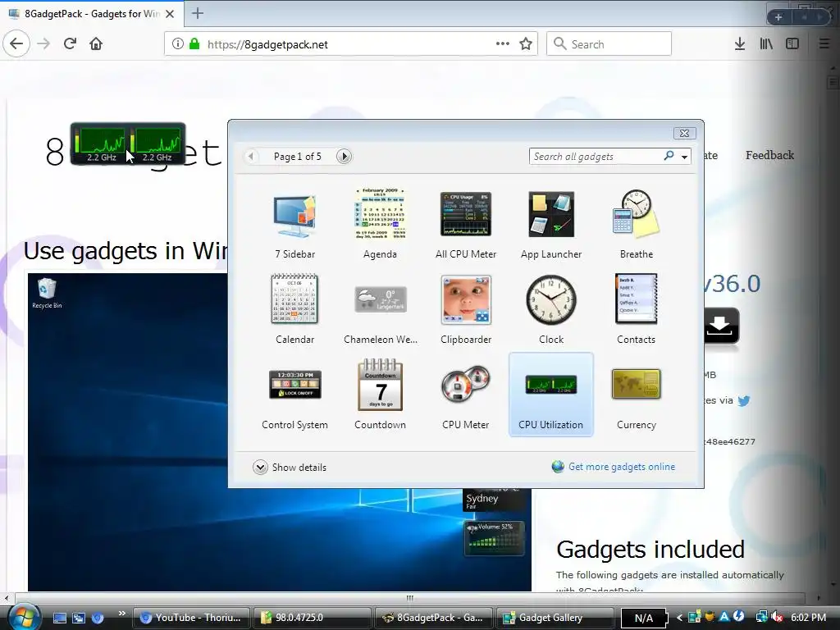
Task: Click the floating CPU Utilization gadget
Action: click(x=128, y=144)
